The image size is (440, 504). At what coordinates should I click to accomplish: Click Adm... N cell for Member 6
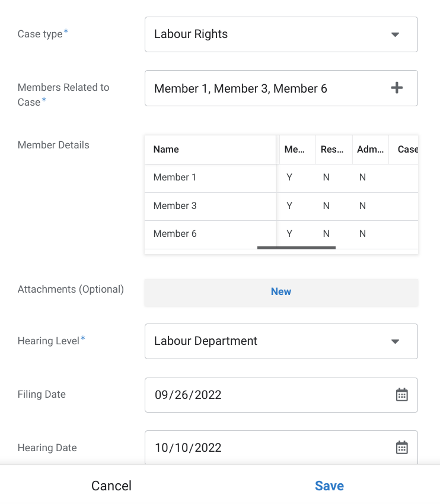pyautogui.click(x=362, y=234)
